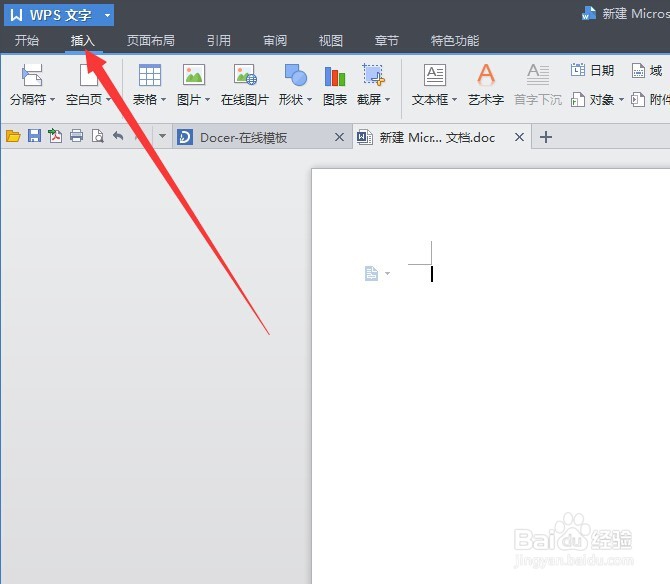Viewport: 670px width, 584px height.
Task: Open the 页面布局 tab
Action: [x=151, y=41]
